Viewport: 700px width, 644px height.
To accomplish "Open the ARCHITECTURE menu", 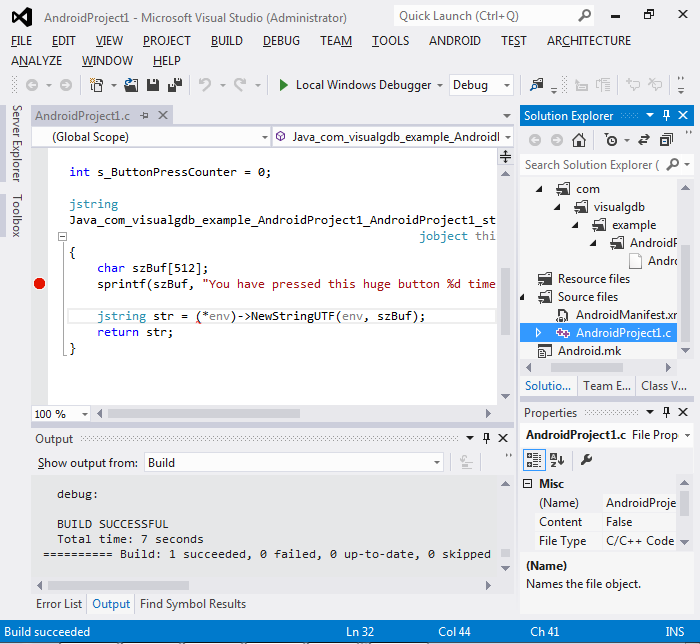I will coord(589,41).
